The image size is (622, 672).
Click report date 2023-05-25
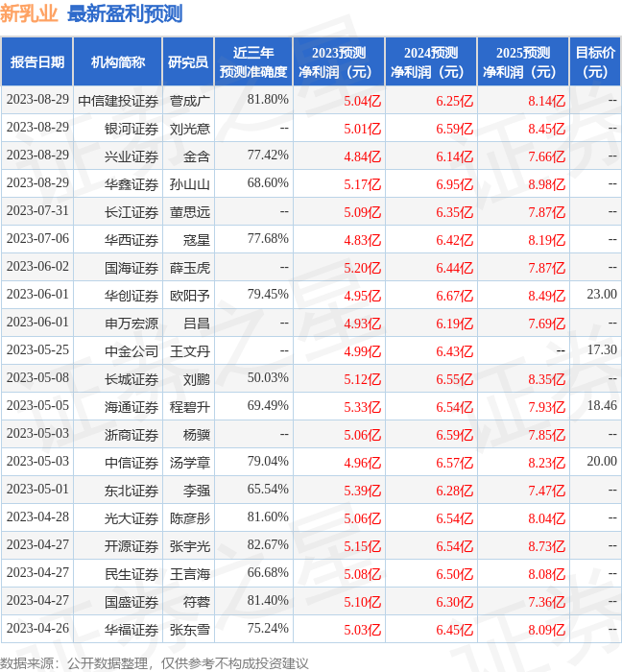[37, 349]
